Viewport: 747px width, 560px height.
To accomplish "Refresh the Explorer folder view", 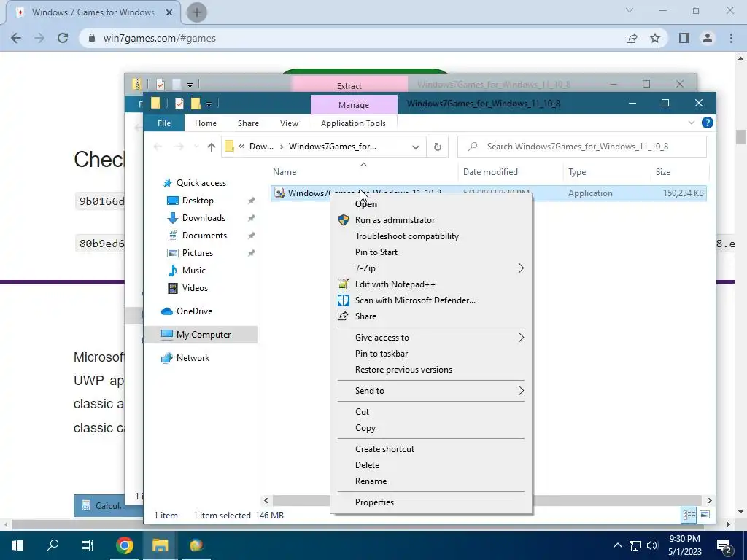I will 438,147.
